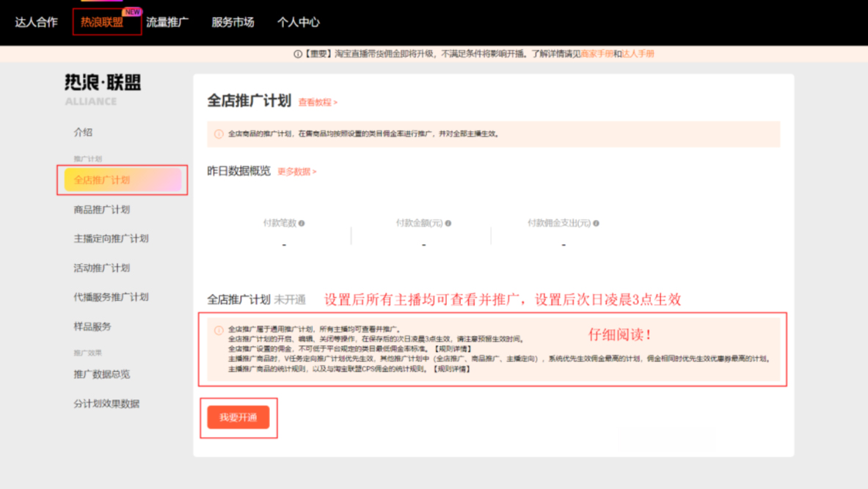Open 个人中心

click(x=298, y=22)
